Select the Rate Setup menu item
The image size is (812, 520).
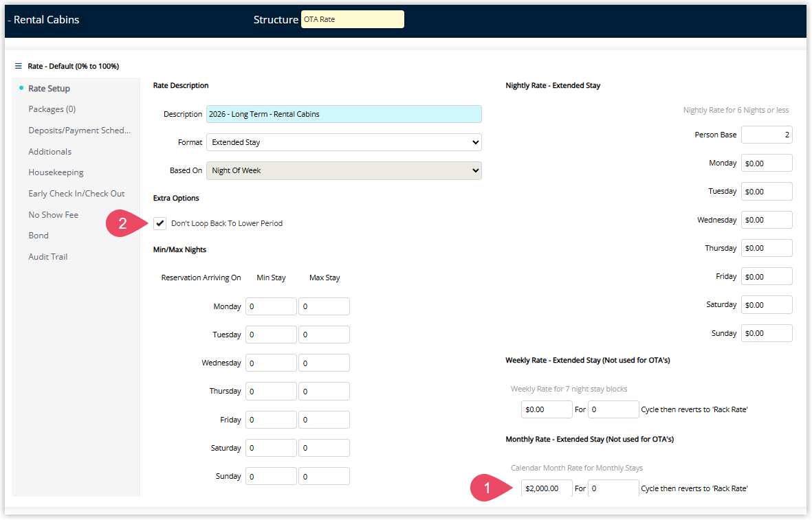[50, 89]
